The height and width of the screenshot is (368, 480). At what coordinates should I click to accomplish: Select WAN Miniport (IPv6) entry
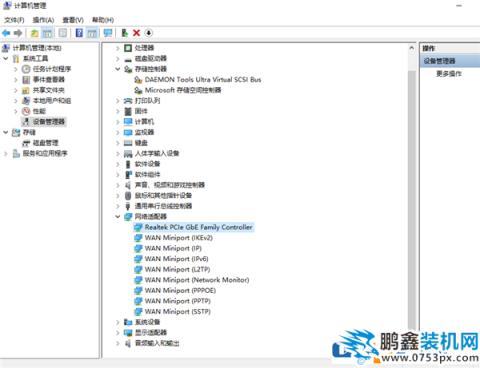tap(177, 259)
